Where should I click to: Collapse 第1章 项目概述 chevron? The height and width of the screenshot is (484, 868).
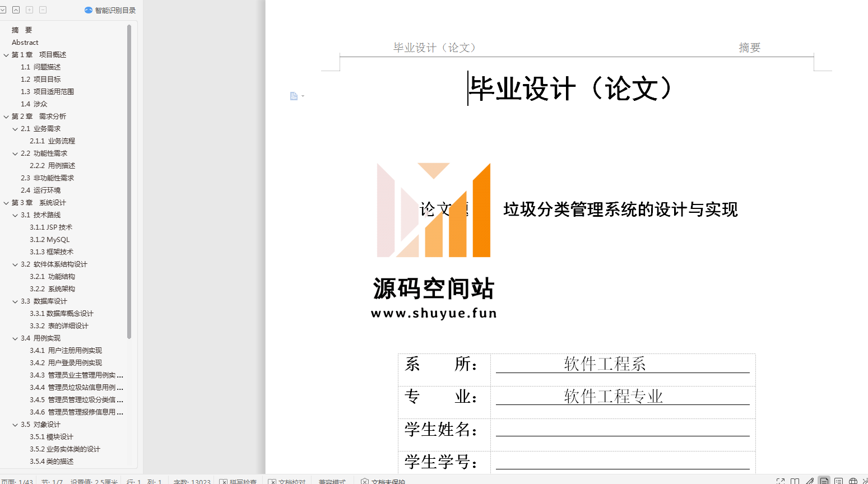6,55
